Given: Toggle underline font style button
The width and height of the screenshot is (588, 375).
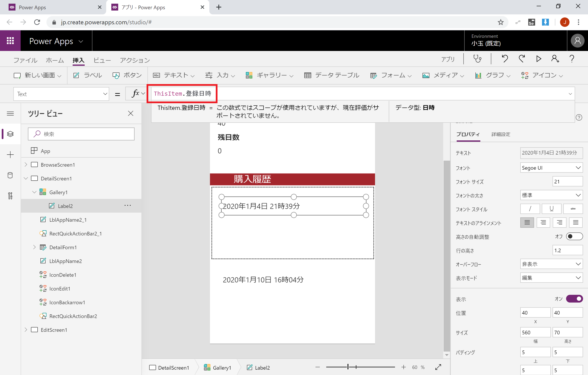Looking at the screenshot, I should [x=551, y=209].
